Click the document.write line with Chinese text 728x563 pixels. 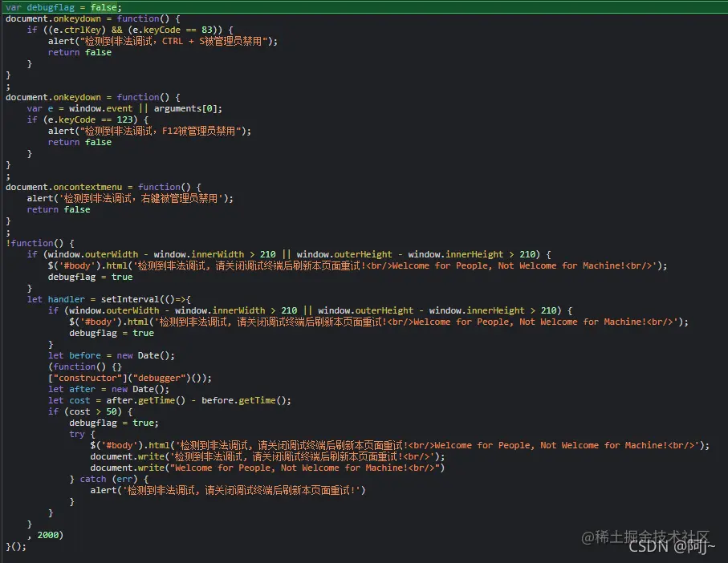pyautogui.click(x=267, y=457)
